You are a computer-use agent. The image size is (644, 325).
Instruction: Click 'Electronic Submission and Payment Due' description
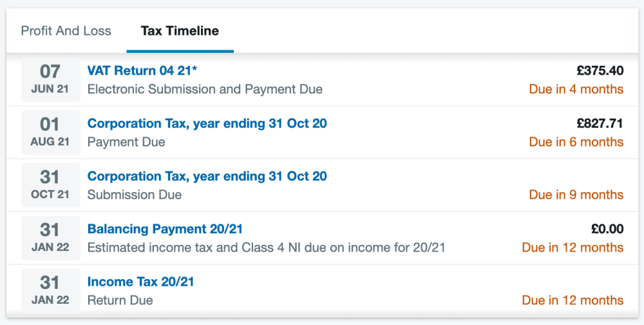pos(205,89)
